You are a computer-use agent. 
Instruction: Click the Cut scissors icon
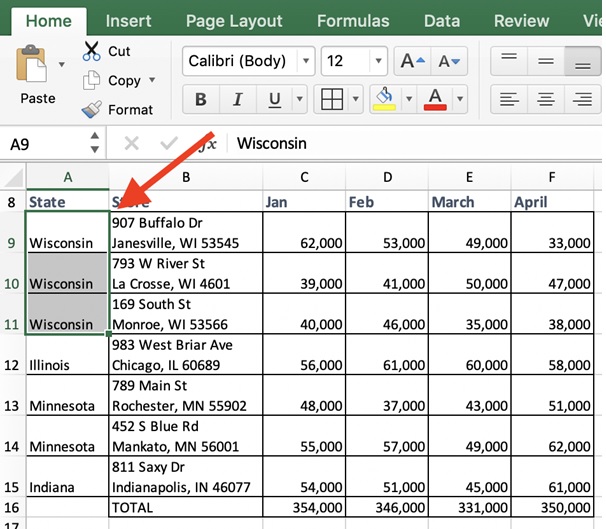[91, 51]
